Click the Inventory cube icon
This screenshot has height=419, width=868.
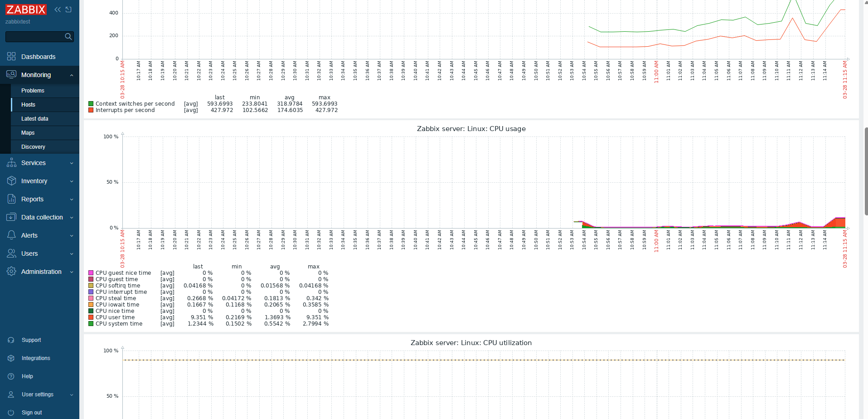pyautogui.click(x=11, y=181)
